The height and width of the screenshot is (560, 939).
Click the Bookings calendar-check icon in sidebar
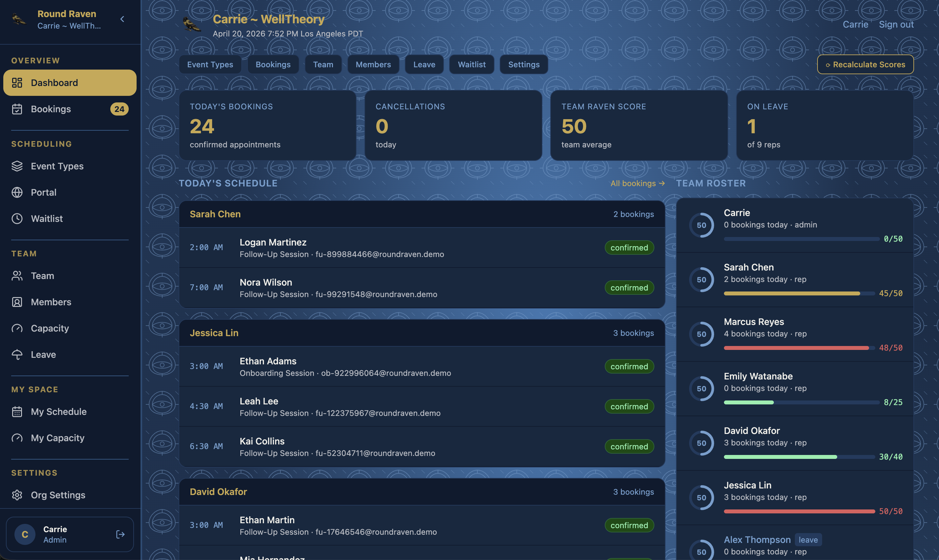point(17,109)
